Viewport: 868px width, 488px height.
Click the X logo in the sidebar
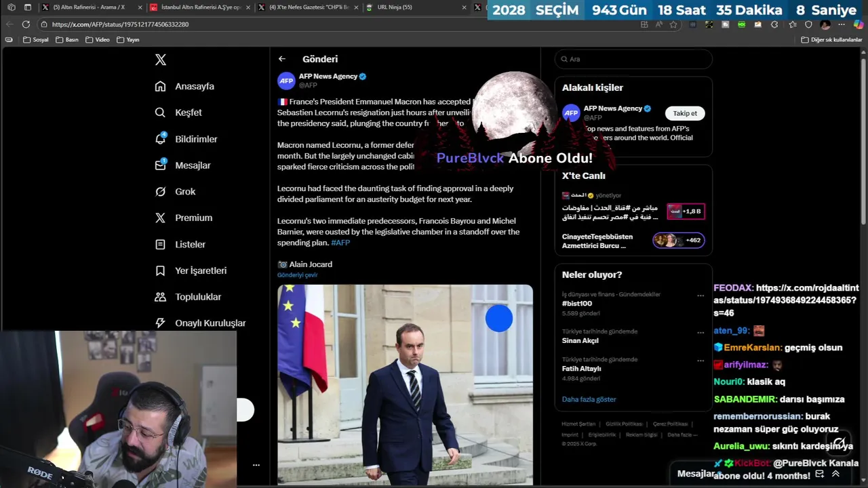161,60
